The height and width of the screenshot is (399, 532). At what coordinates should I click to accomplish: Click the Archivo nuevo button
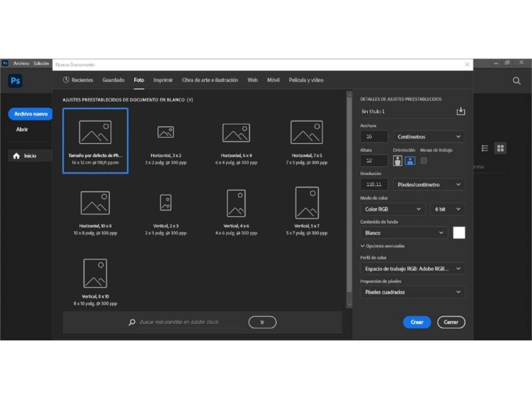31,114
